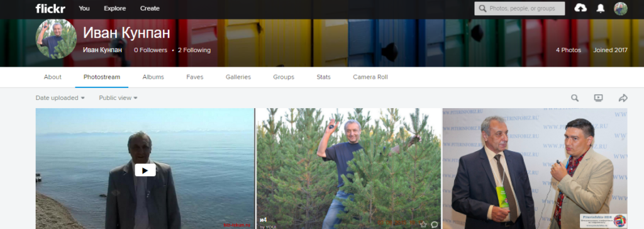This screenshot has height=229, width=644.
Task: Open the conference interview photo
Action: coord(535,169)
